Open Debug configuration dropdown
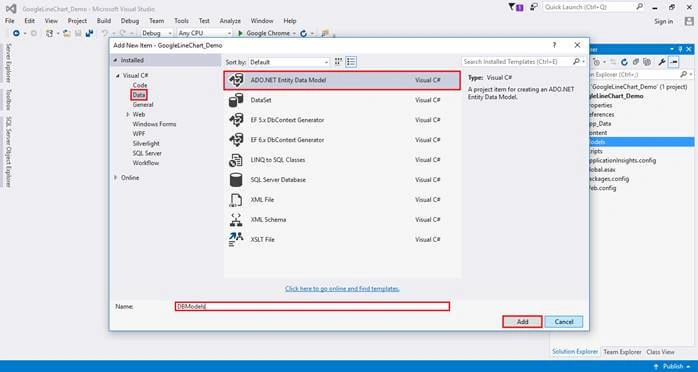The width and height of the screenshot is (698, 372). point(157,33)
